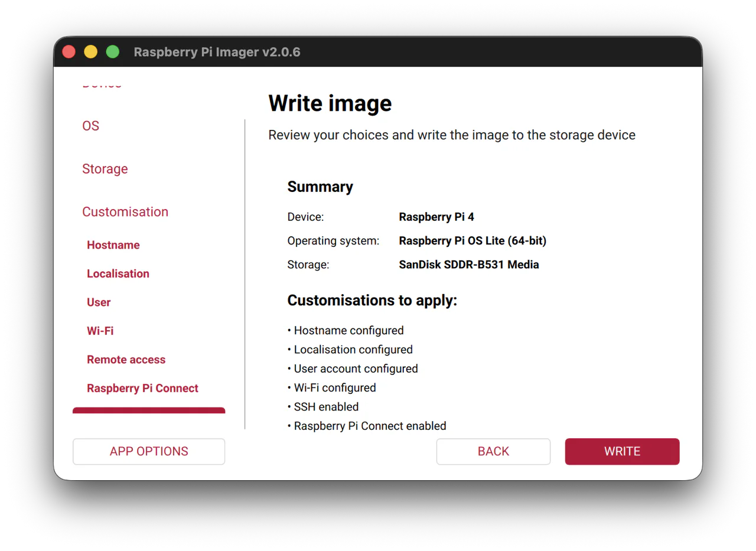Select the OS step in sidebar
This screenshot has height=551, width=756.
(90, 126)
